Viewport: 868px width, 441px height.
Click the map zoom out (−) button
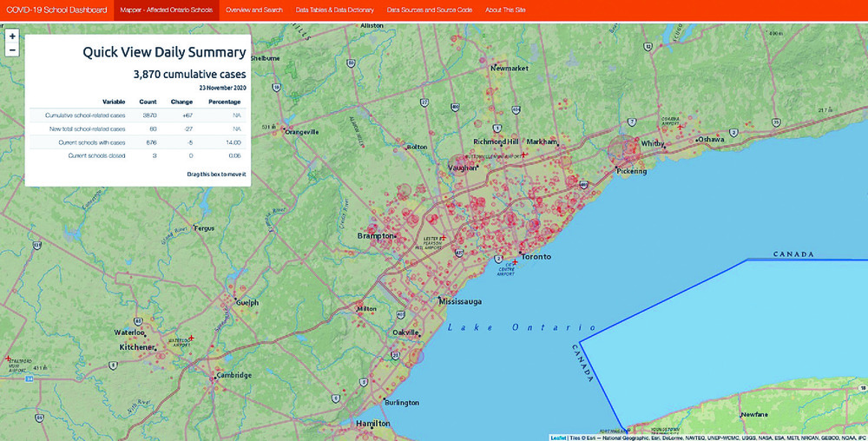[x=12, y=50]
